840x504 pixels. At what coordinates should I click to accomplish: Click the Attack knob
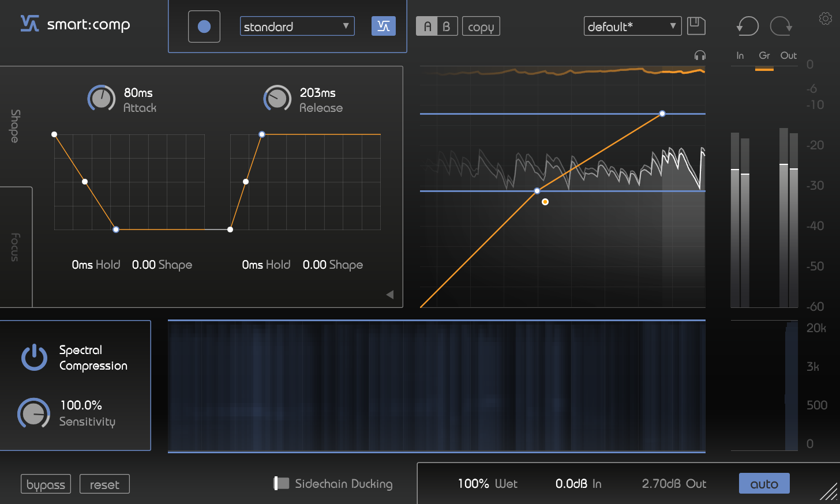(102, 99)
